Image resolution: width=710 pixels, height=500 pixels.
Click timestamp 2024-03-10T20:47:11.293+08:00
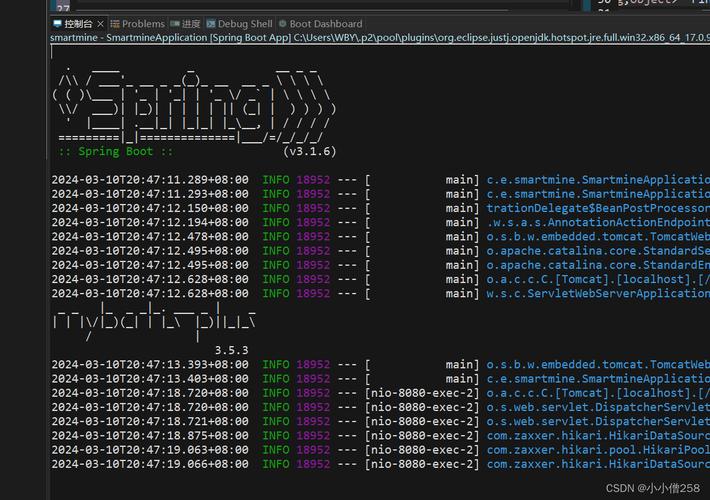[150, 194]
